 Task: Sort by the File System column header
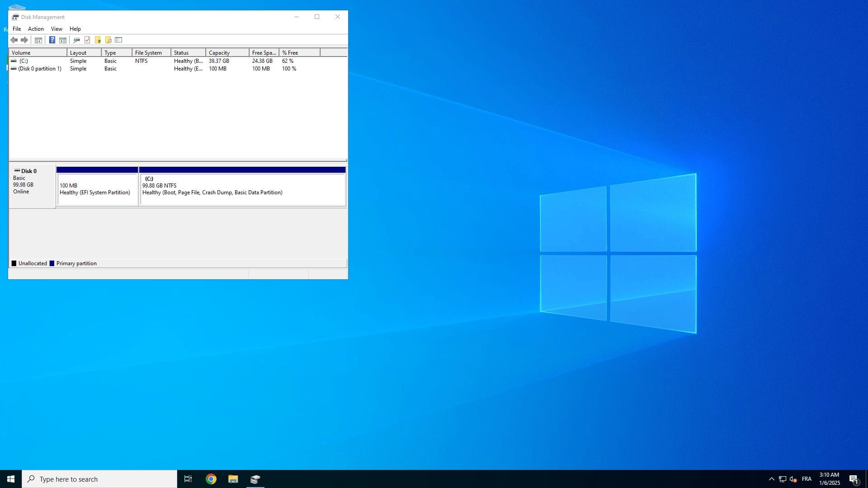(x=151, y=53)
